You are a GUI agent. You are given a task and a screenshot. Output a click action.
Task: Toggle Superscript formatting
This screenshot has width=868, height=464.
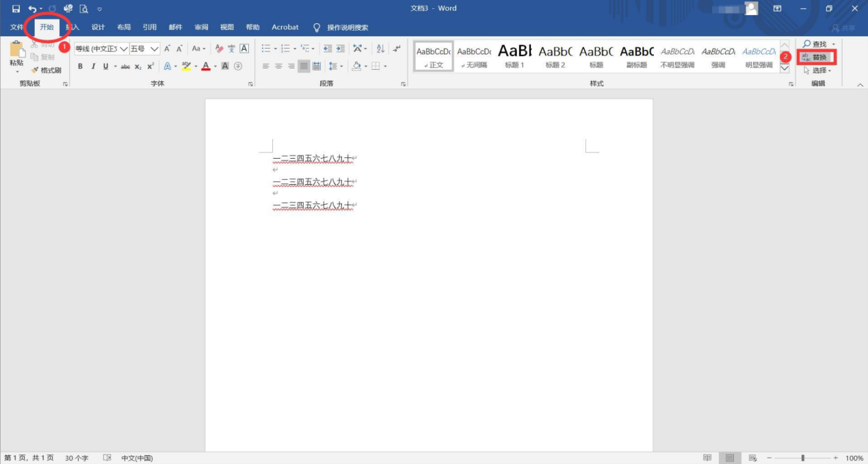click(x=150, y=66)
